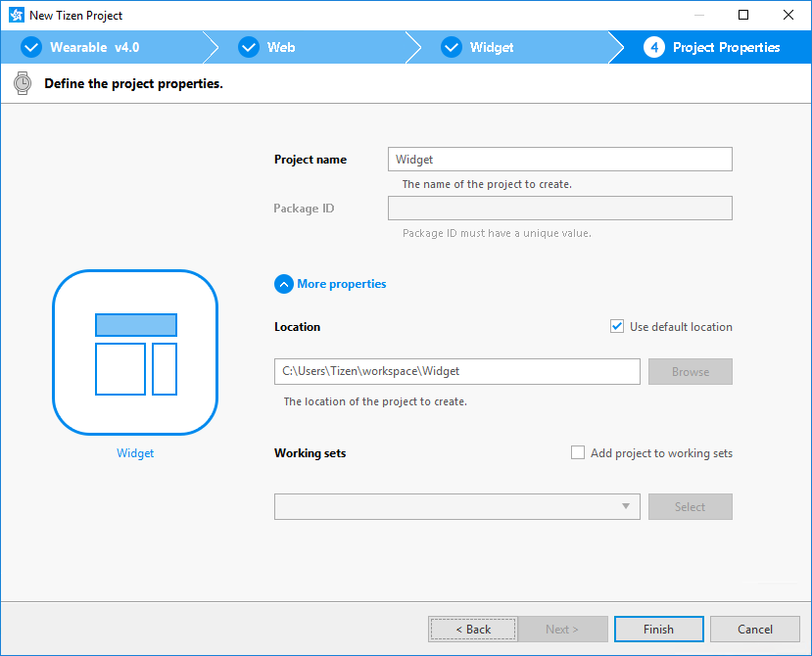Uncheck Use default location checkbox
This screenshot has height=656, width=812.
[617, 327]
